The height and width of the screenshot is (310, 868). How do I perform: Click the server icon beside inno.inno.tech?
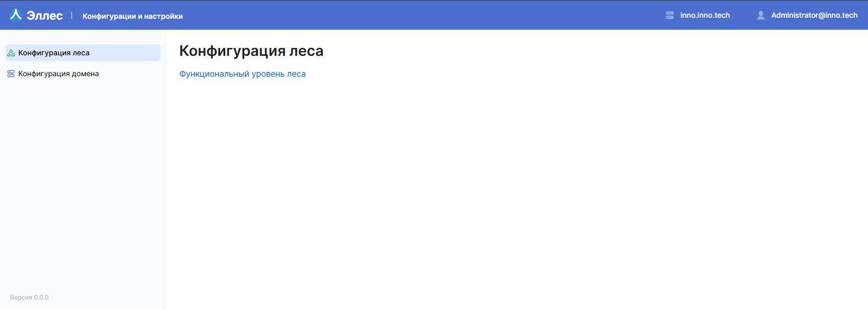coord(670,15)
